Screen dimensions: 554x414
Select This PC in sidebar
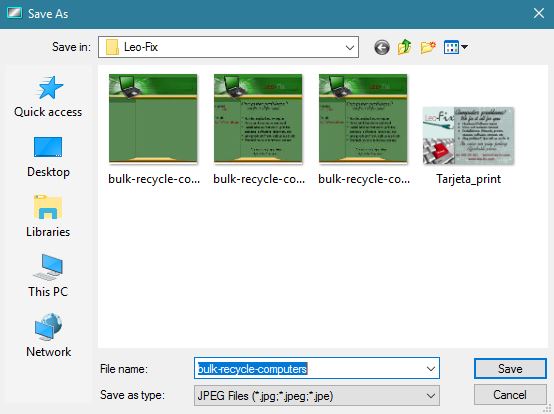coord(48,276)
